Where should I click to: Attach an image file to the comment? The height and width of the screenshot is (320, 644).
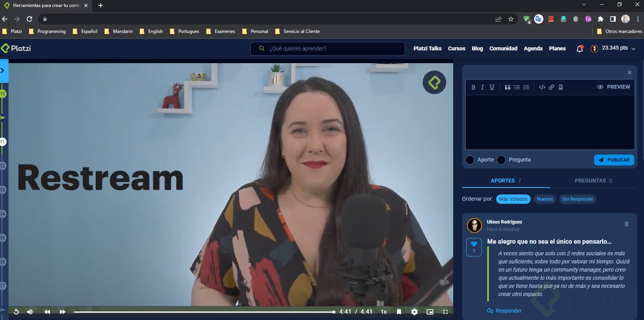561,87
